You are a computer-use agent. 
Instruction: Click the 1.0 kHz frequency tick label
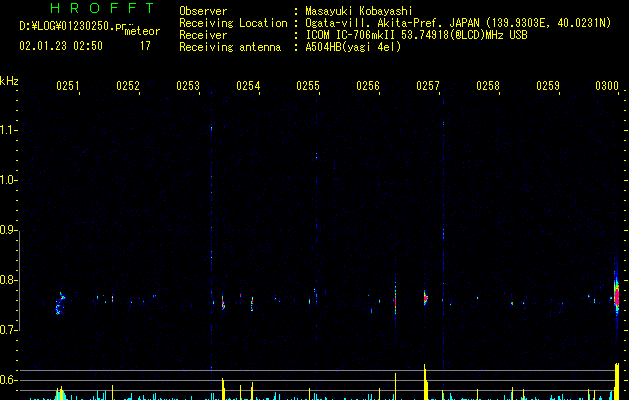click(x=9, y=181)
